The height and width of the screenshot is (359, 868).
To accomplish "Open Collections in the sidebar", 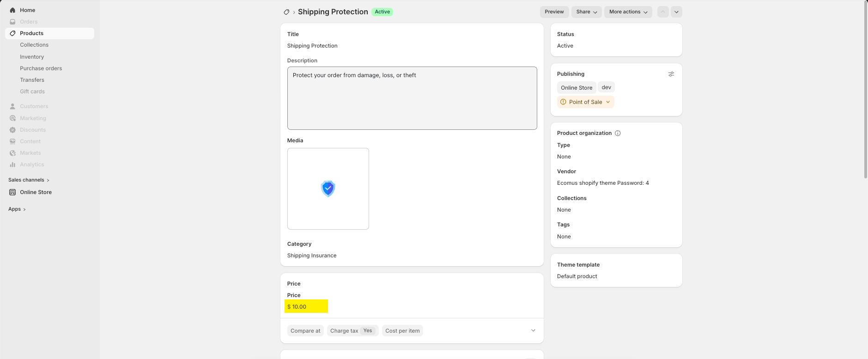I will [34, 45].
